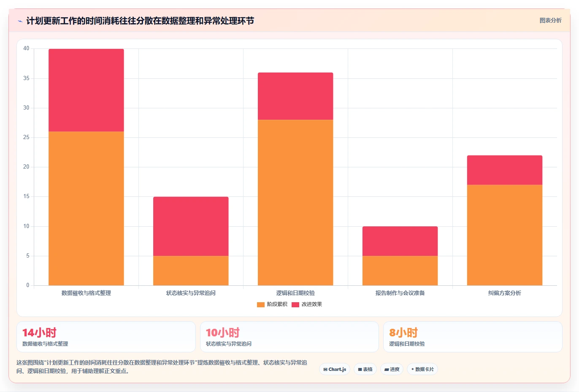579x392 pixels.
Task: Click the orange segment of 报告制作与会议准备 bar
Action: pyautogui.click(x=400, y=271)
